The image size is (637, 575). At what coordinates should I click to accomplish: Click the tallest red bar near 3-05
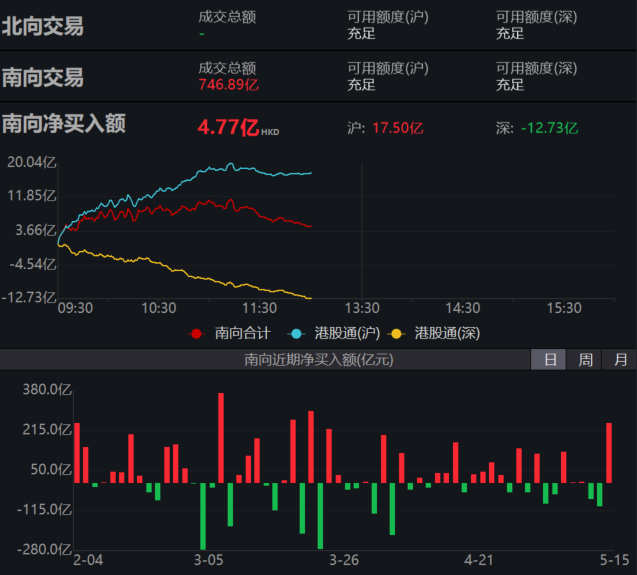pyautogui.click(x=221, y=438)
